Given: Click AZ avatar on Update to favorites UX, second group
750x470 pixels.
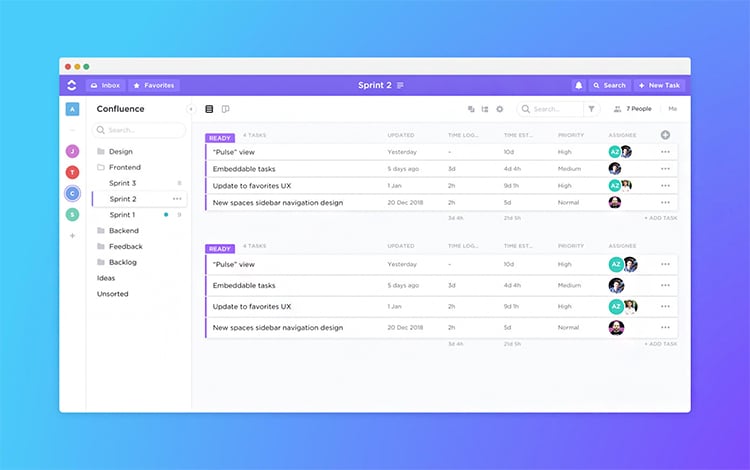Looking at the screenshot, I should click(x=616, y=306).
